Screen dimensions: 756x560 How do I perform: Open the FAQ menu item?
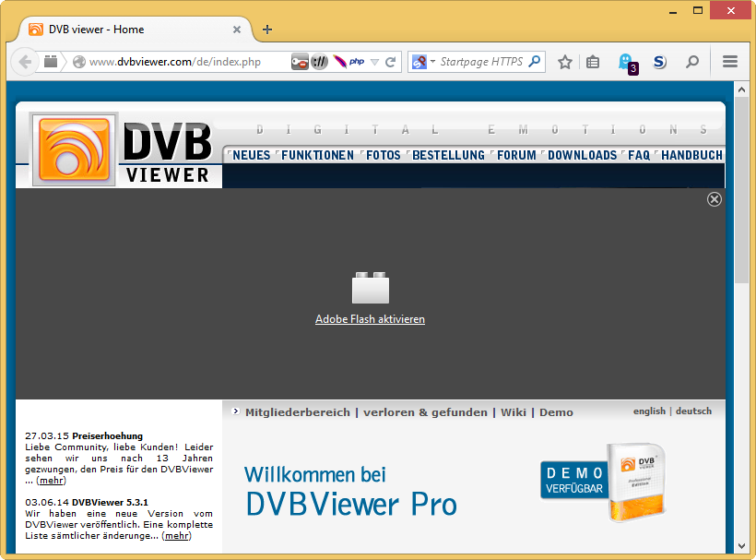pos(639,155)
